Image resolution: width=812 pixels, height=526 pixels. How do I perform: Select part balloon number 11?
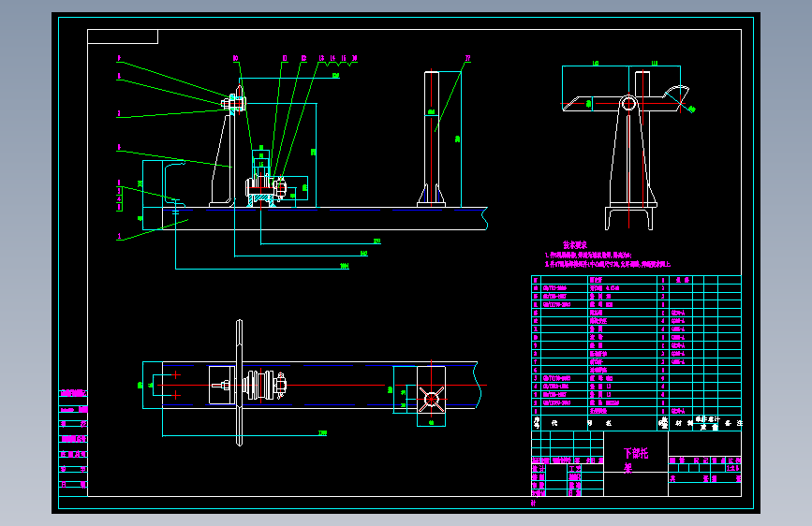(285, 58)
